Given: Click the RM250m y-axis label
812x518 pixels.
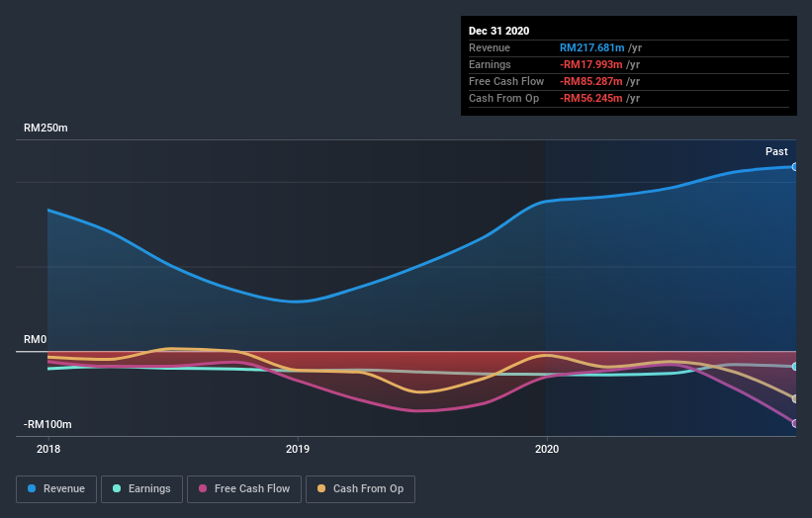Looking at the screenshot, I should (x=45, y=128).
